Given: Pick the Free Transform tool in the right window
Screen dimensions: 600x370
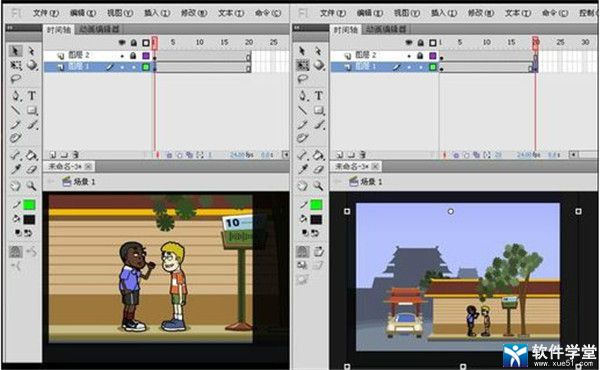Looking at the screenshot, I should tap(303, 65).
